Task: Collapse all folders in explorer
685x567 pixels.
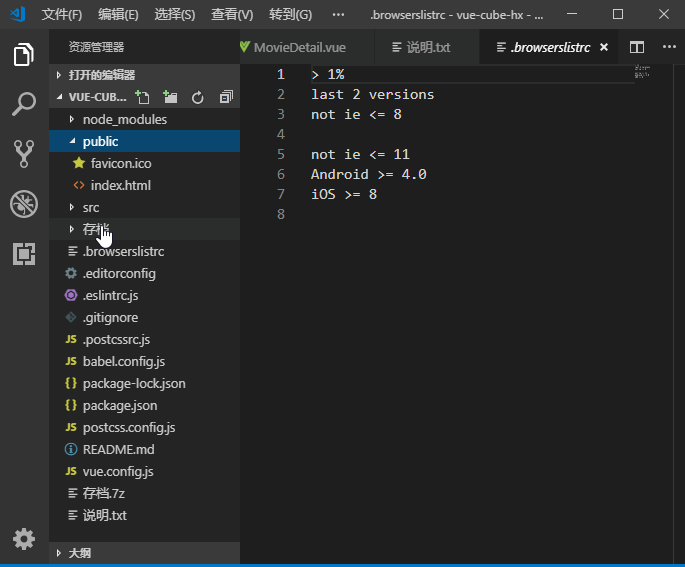Action: [x=226, y=97]
